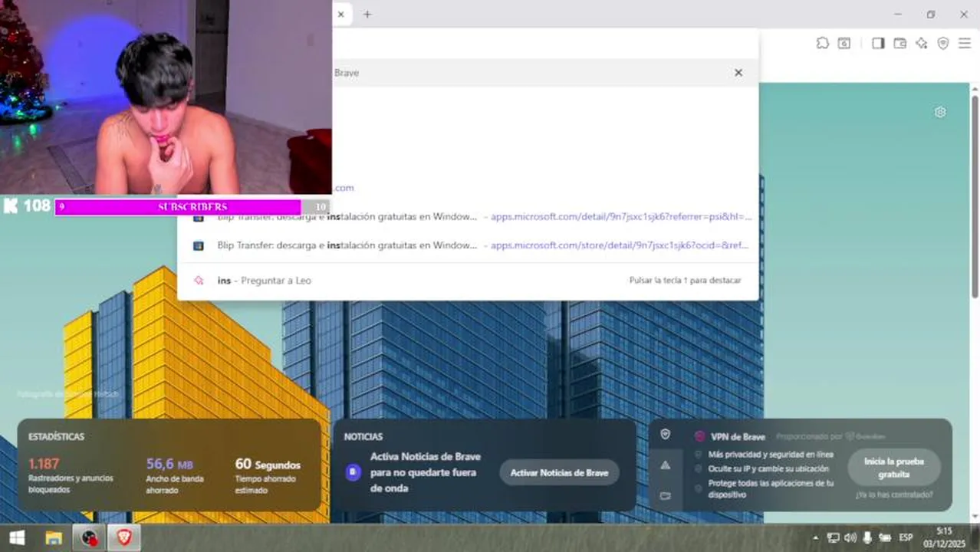Click the NOTICIAS heading
Image resolution: width=980 pixels, height=552 pixels.
click(363, 437)
